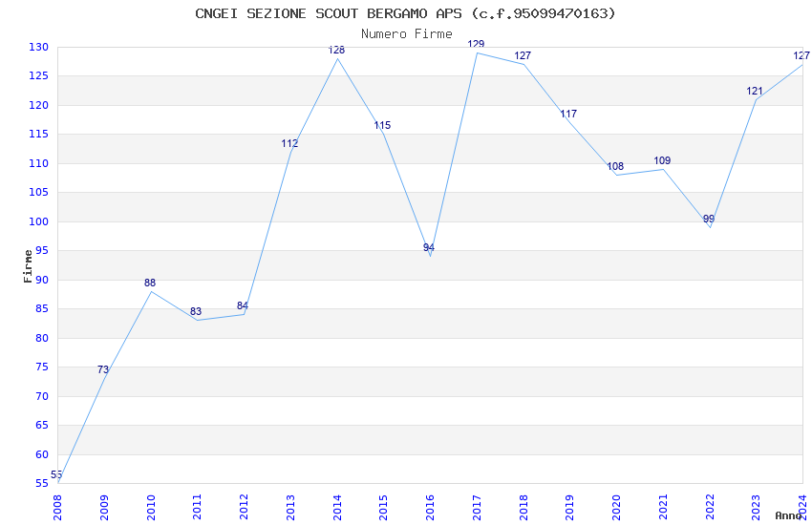The height and width of the screenshot is (525, 812).
Task: Click the y-axis value 110
Action: 38,163
